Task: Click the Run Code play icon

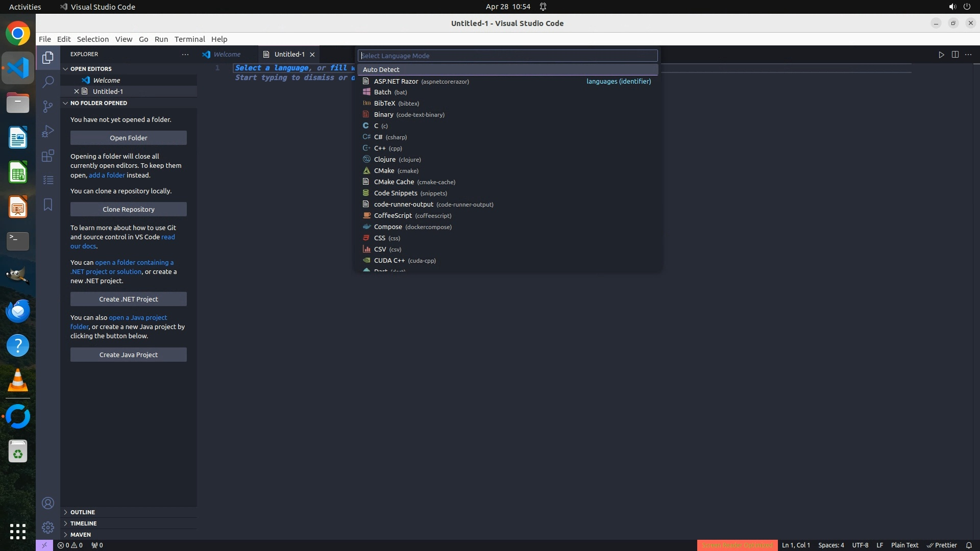Action: point(941,55)
